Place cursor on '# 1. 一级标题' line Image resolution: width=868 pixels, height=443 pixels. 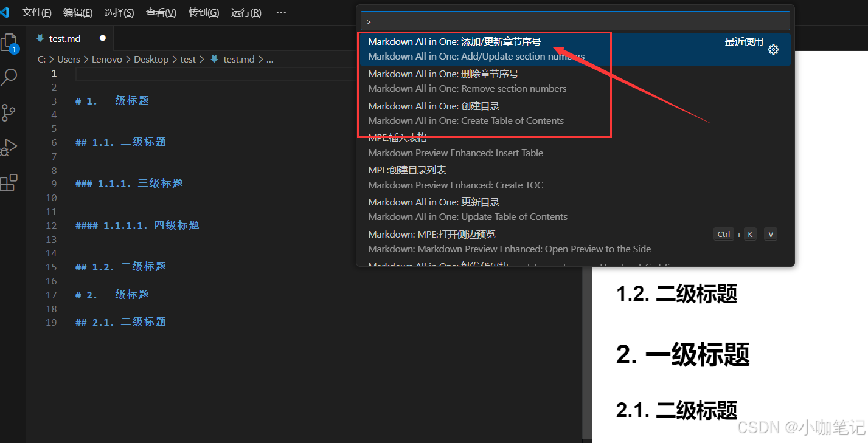click(x=112, y=101)
